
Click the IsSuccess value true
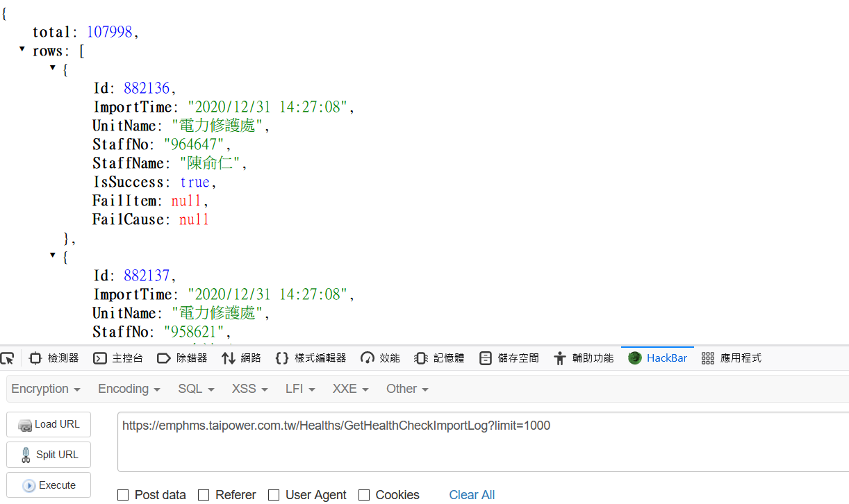[195, 182]
